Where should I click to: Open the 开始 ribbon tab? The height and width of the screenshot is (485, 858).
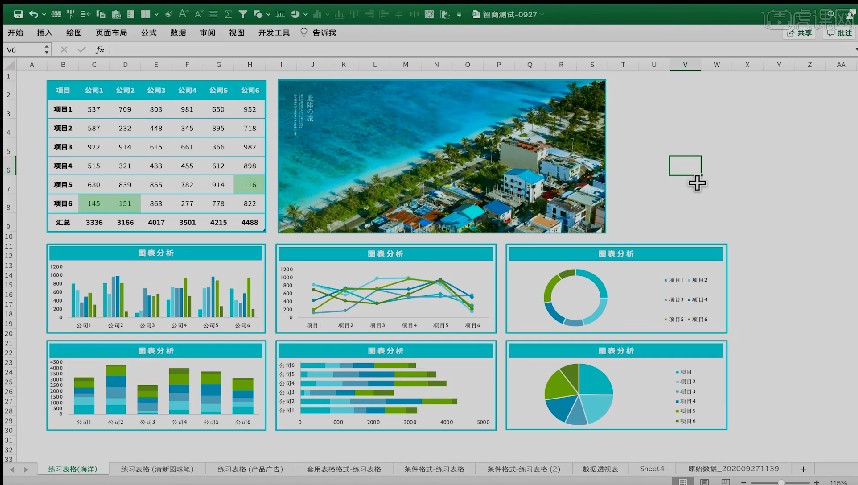pos(16,33)
